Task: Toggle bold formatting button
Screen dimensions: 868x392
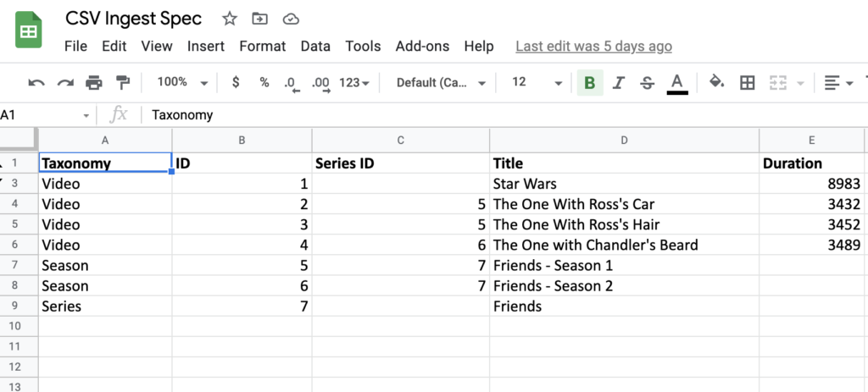Action: [x=589, y=82]
